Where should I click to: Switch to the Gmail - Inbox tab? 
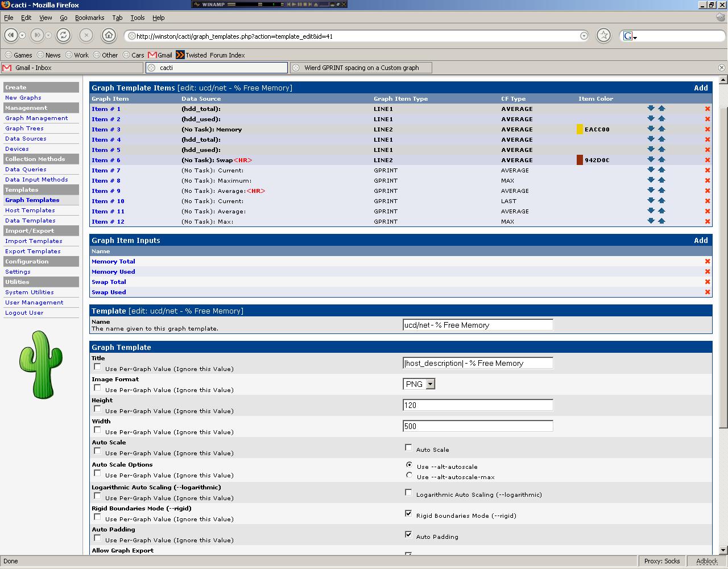point(72,68)
